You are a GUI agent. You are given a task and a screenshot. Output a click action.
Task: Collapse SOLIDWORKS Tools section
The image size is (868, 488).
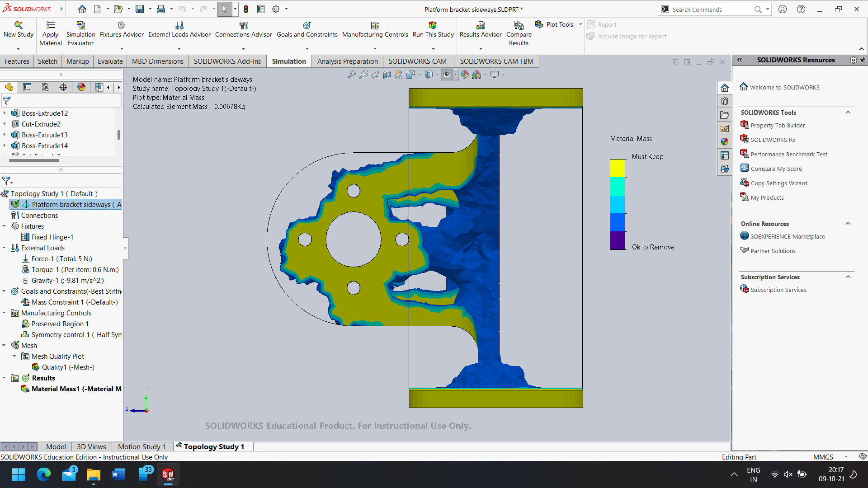click(x=848, y=113)
